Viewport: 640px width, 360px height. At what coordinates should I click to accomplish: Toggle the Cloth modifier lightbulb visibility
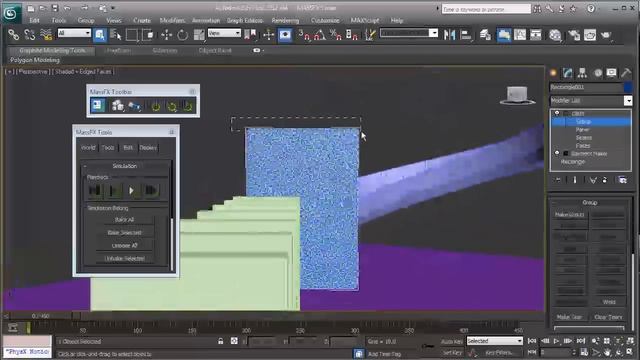[x=557, y=113]
